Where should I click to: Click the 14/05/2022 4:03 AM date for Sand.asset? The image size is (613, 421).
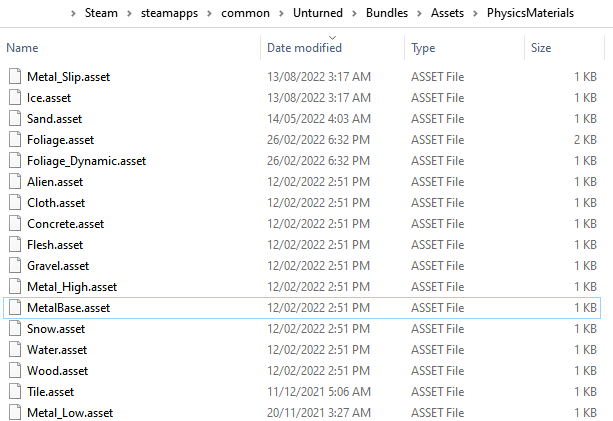tap(319, 119)
